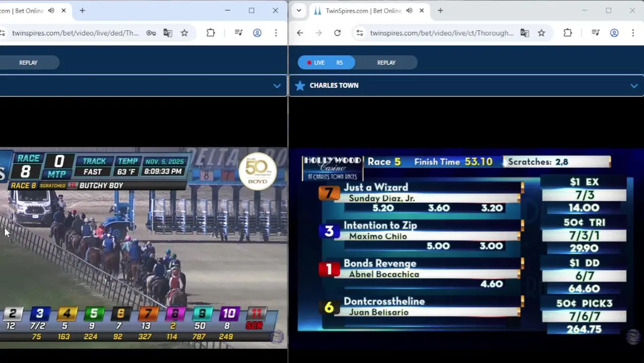
Task: Open Extensions in left window toolbar
Action: pyautogui.click(x=211, y=33)
